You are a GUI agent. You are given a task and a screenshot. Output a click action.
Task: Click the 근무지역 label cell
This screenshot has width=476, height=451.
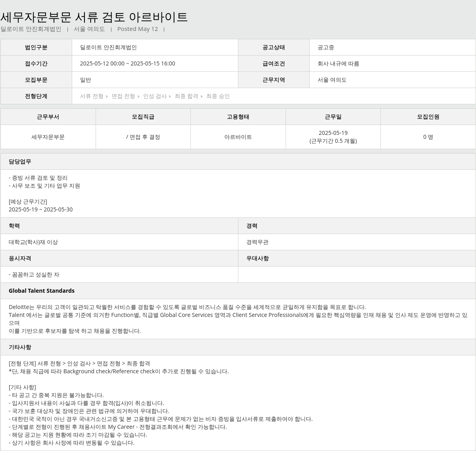point(274,80)
